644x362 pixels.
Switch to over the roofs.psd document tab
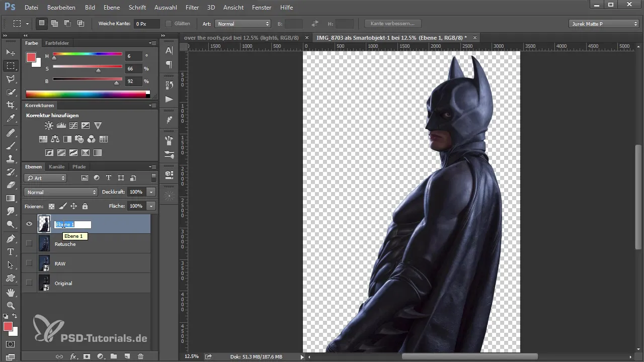pos(242,38)
